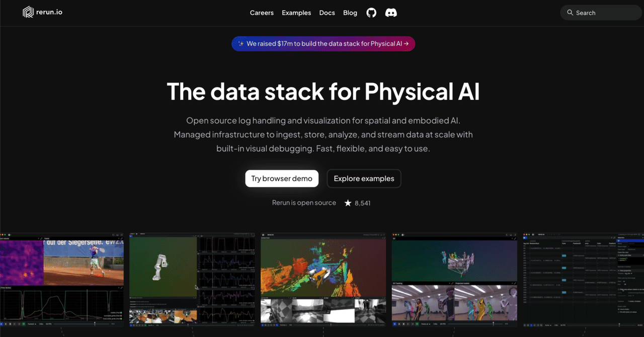644x337 pixels.
Task: Open the GitHub icon link
Action: tap(371, 13)
